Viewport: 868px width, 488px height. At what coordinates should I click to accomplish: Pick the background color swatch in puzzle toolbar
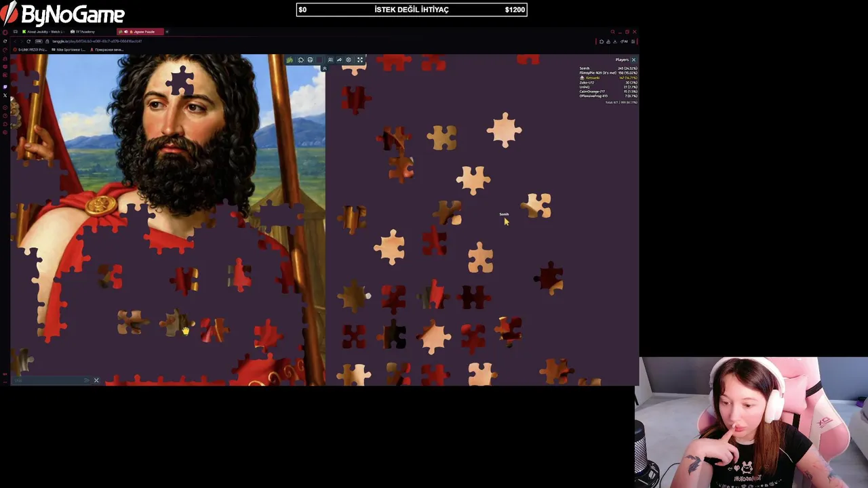click(319, 60)
